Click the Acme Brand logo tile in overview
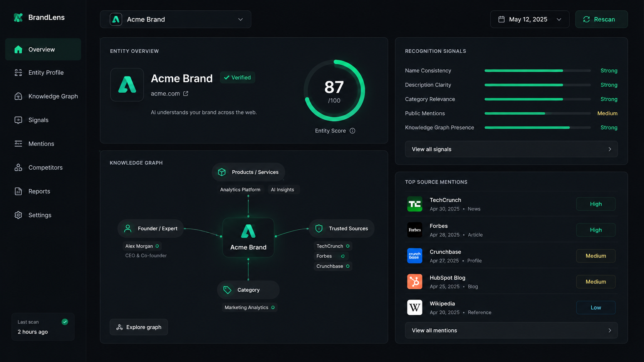The width and height of the screenshot is (644, 362). (x=127, y=85)
